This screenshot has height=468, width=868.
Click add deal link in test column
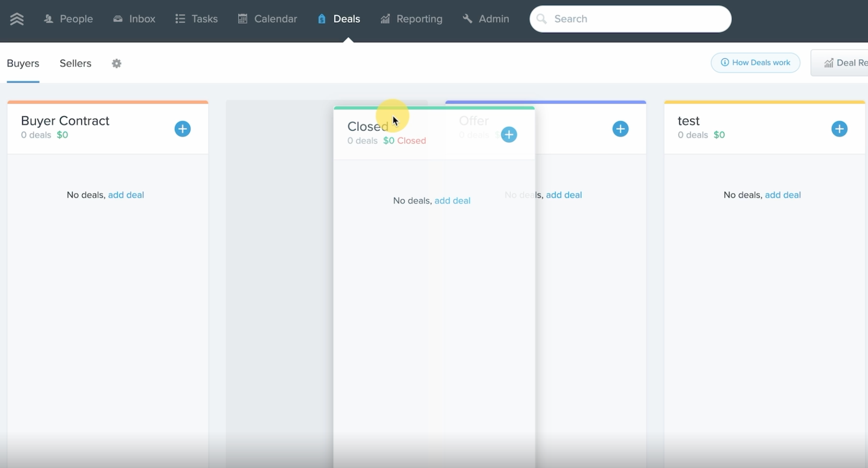point(783,195)
